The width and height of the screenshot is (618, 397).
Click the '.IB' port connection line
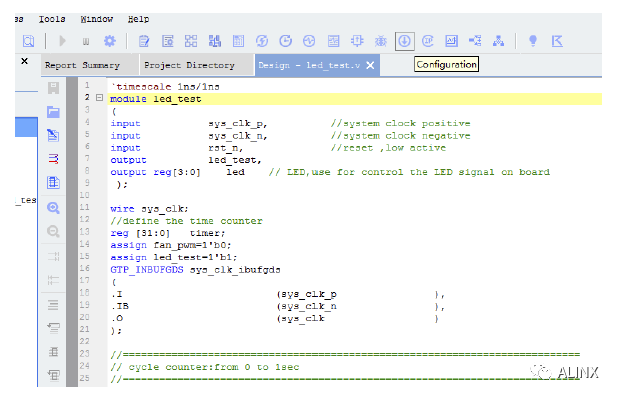(x=278, y=306)
